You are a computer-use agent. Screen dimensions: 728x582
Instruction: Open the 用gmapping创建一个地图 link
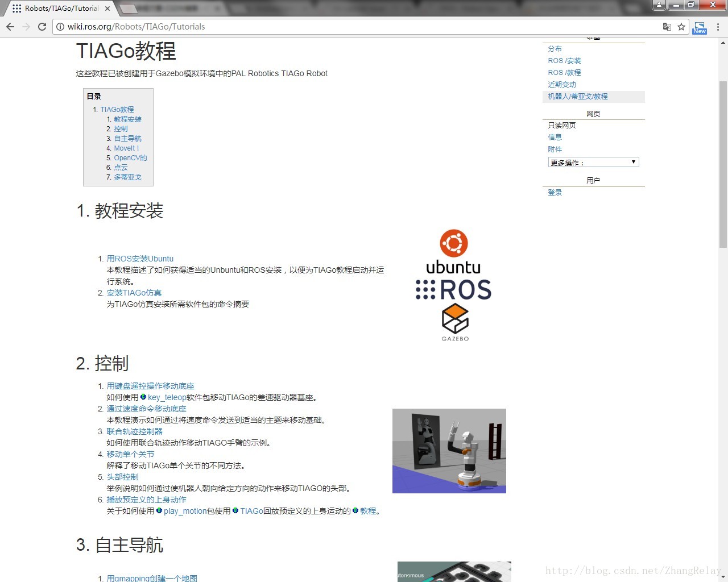click(x=152, y=578)
